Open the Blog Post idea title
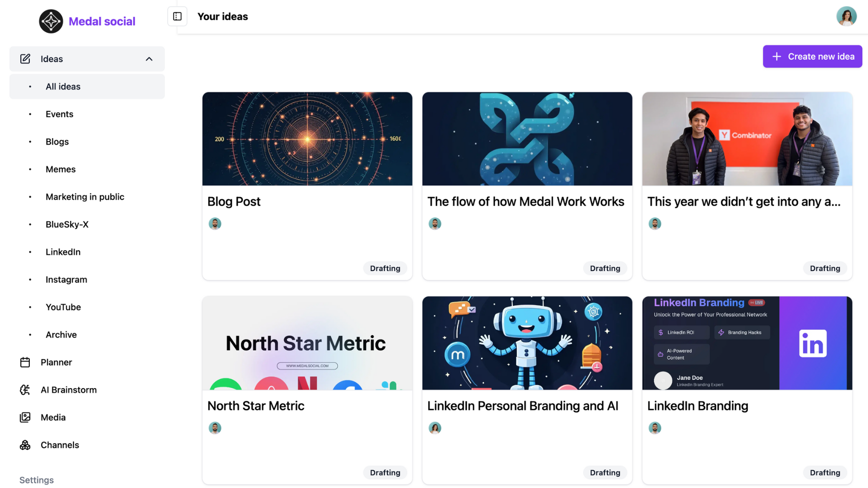This screenshot has width=868, height=488. coord(234,202)
